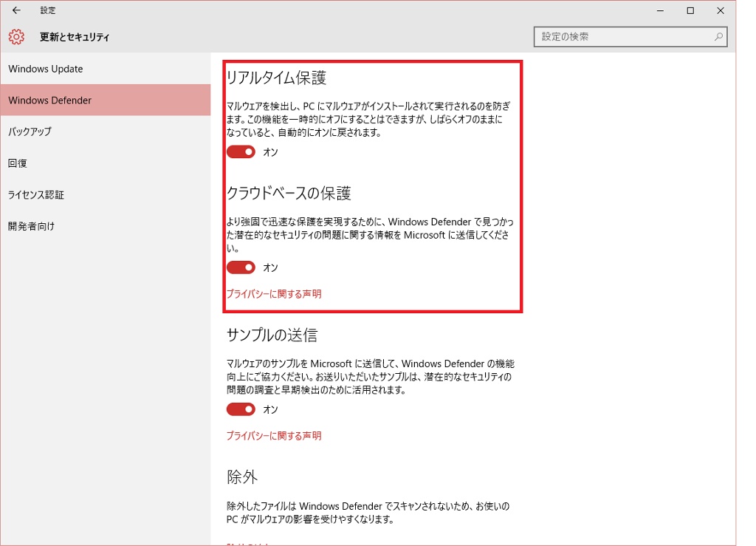Viewport: 756px width, 546px height.
Task: Open the 開発者向け section
Action: 105,226
